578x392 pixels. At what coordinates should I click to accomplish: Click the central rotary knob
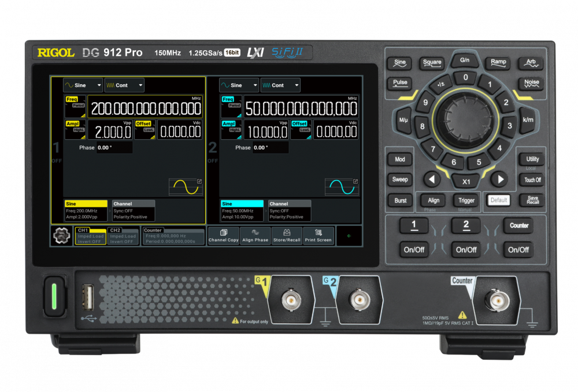(465, 120)
